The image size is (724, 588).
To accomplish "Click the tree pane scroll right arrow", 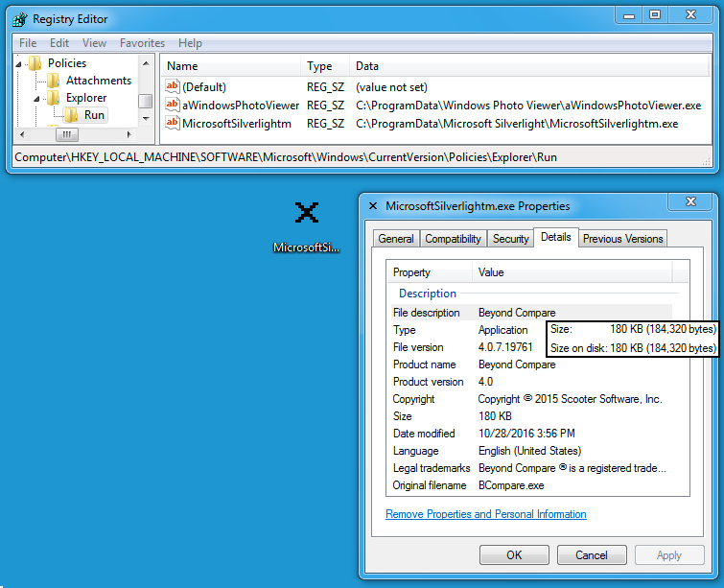I will 129,134.
